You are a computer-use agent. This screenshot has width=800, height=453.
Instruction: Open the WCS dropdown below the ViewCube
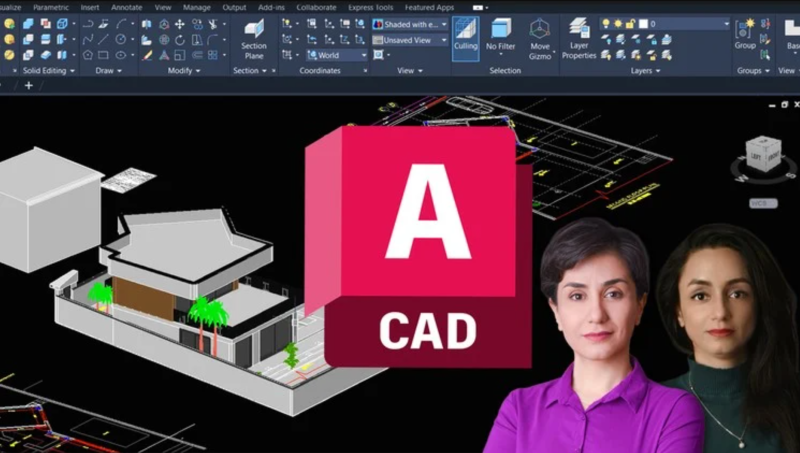[x=763, y=203]
